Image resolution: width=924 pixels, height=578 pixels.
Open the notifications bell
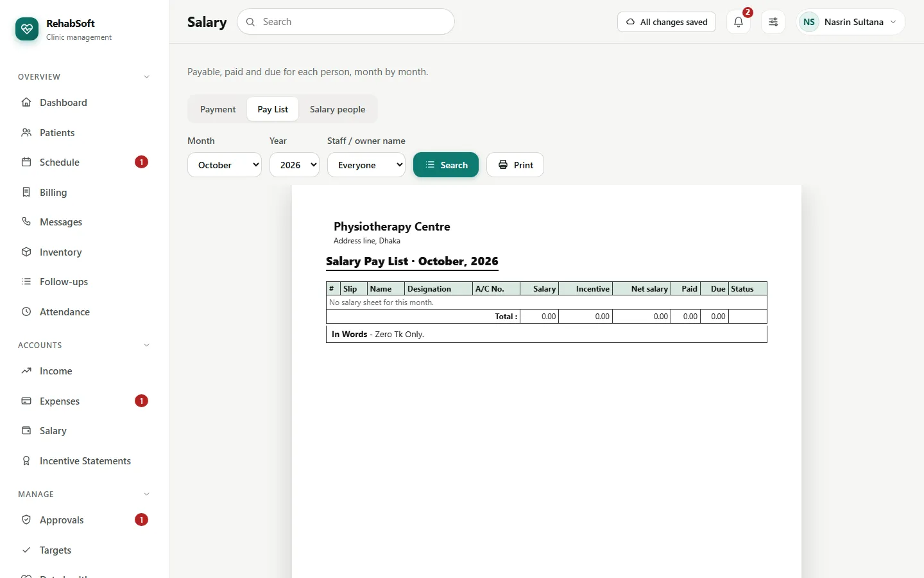click(739, 22)
